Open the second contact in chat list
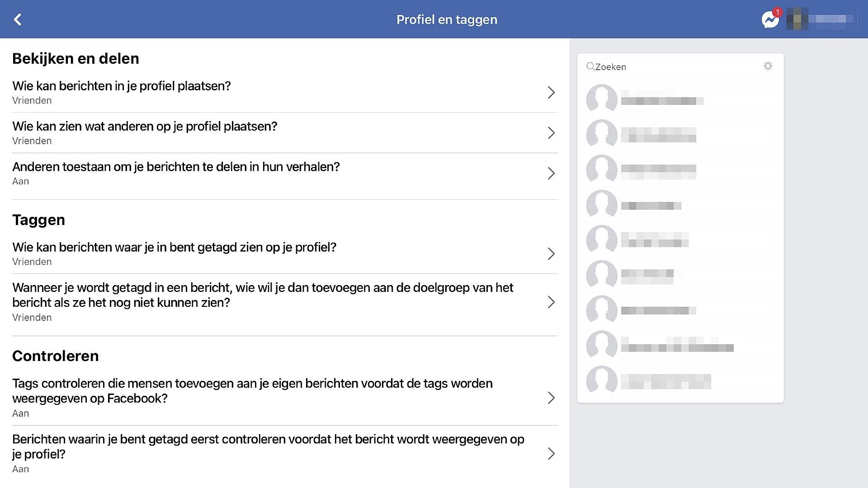This screenshot has height=488, width=868. click(x=658, y=134)
